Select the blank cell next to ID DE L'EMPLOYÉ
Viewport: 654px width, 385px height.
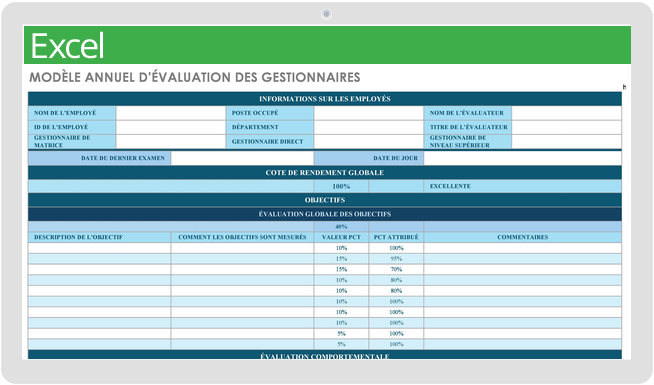[171, 127]
